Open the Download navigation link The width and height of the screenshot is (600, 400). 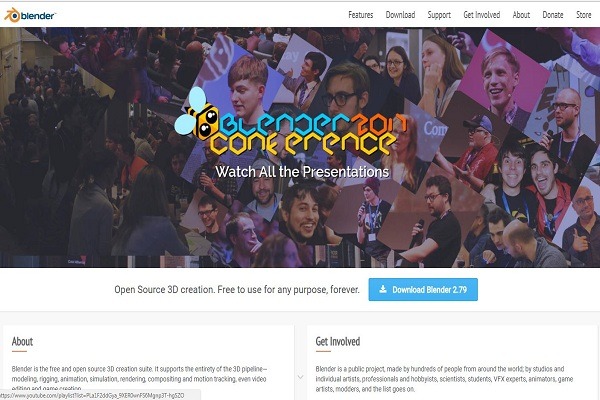pyautogui.click(x=400, y=15)
